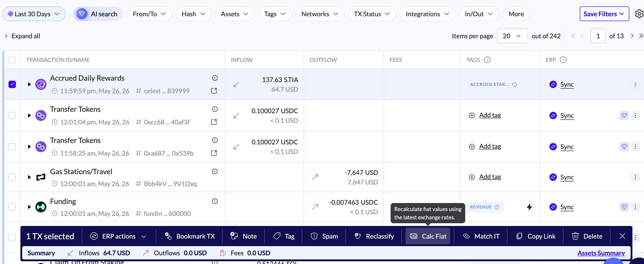The width and height of the screenshot is (644, 264).
Task: Click the lightning bolt icon on Funding row
Action: (529, 207)
